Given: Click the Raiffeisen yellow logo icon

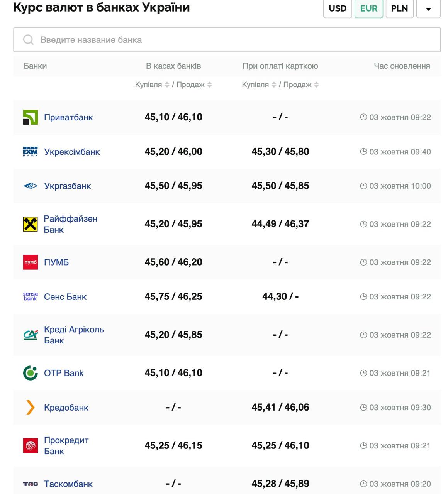Looking at the screenshot, I should click(x=31, y=224).
